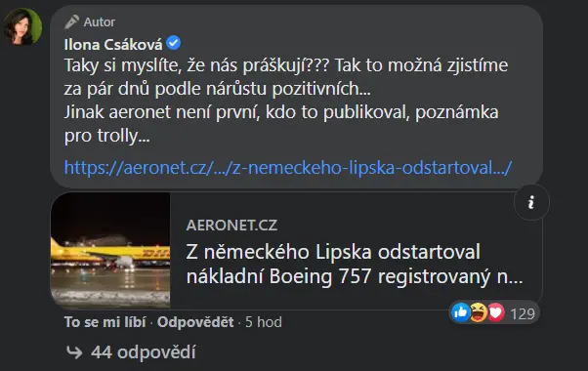Click the curved reply arrow icon

(74, 352)
